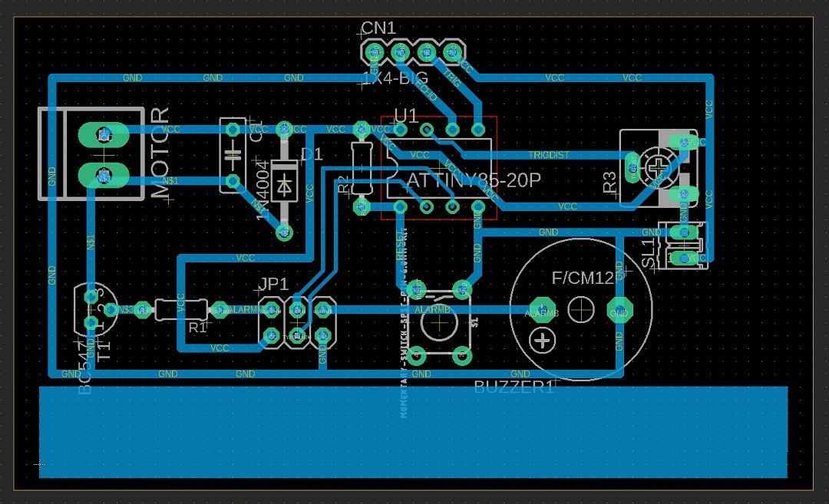This screenshot has width=829, height=504.
Task: Select the MOTOR terminal block label
Action: click(160, 153)
